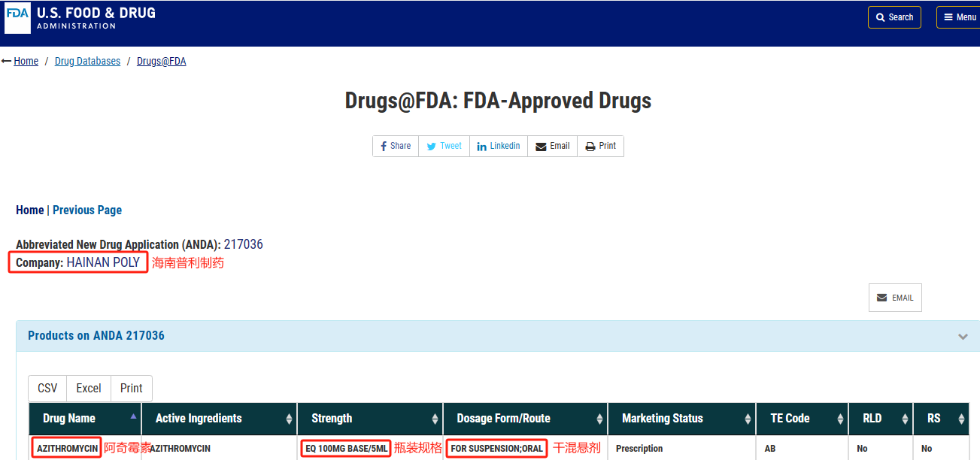The height and width of the screenshot is (460, 980).
Task: Sort by Active Ingredients column
Action: click(220, 419)
